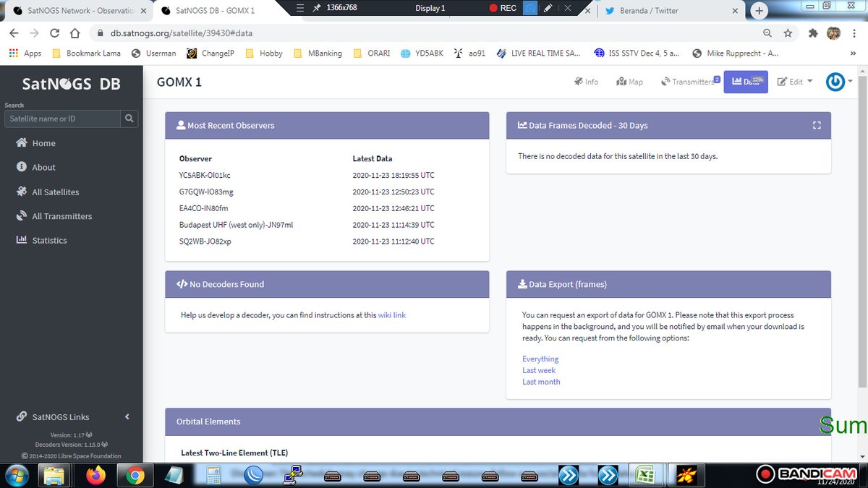Click the SatNOGS DB logo
The height and width of the screenshot is (488, 868).
click(71, 84)
